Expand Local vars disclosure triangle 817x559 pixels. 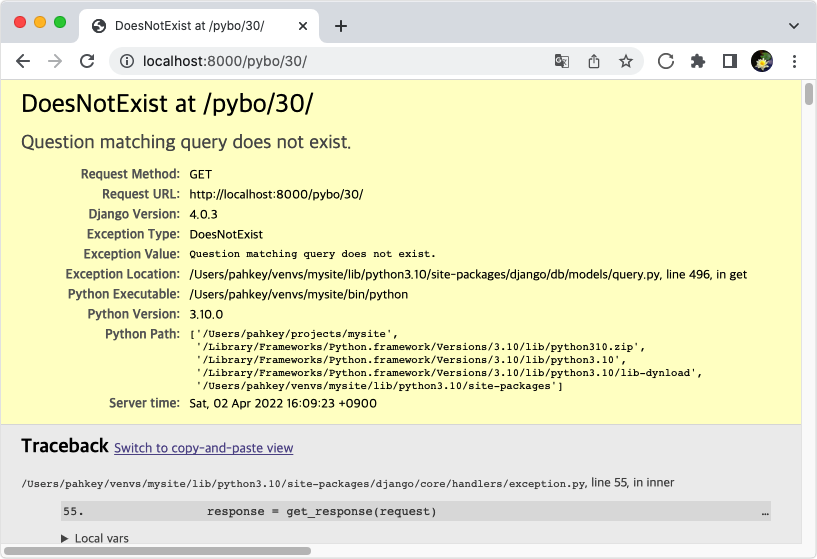pos(65,538)
